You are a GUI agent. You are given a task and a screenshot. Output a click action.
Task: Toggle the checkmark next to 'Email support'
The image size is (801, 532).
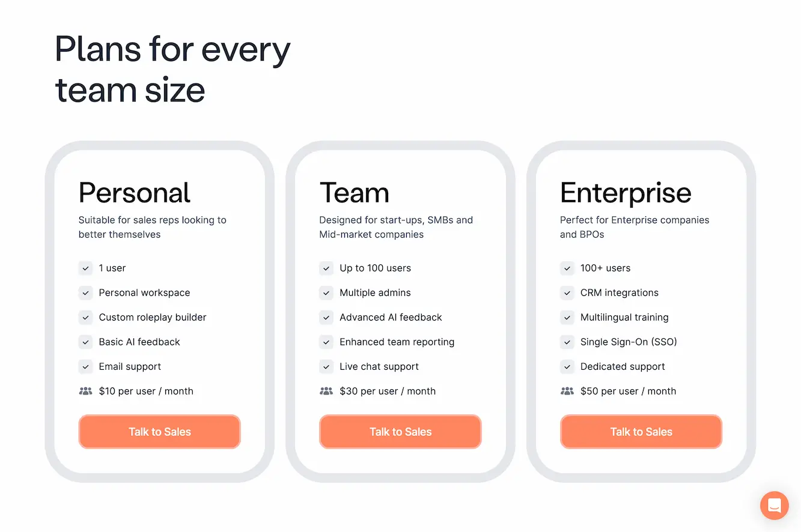[85, 366]
